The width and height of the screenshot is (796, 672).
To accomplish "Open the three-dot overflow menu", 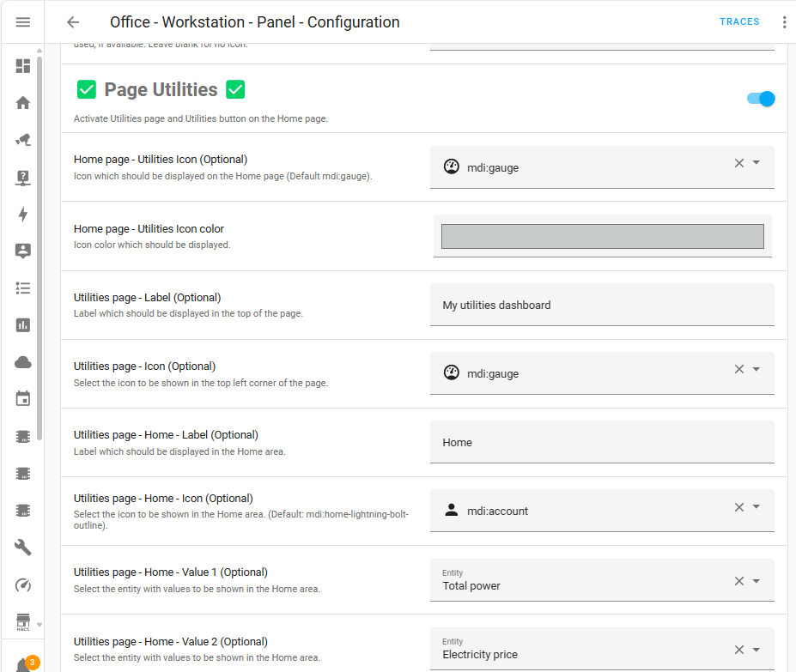I will pos(784,22).
